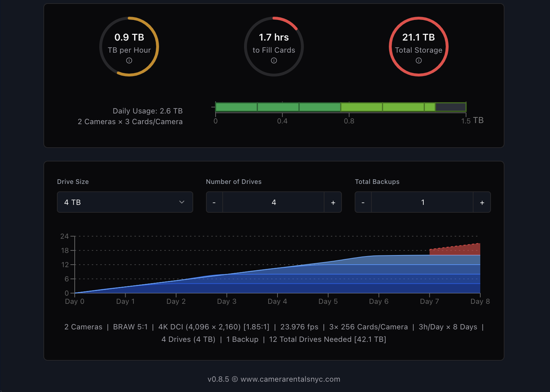Increase Total Backups with plus button

(482, 202)
